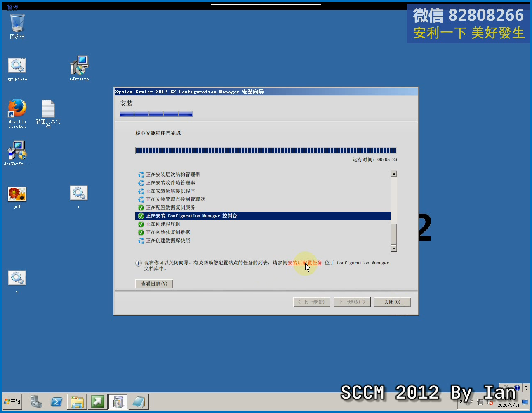
Task: Select row 正在安装收件箱管理器
Action: (263, 183)
